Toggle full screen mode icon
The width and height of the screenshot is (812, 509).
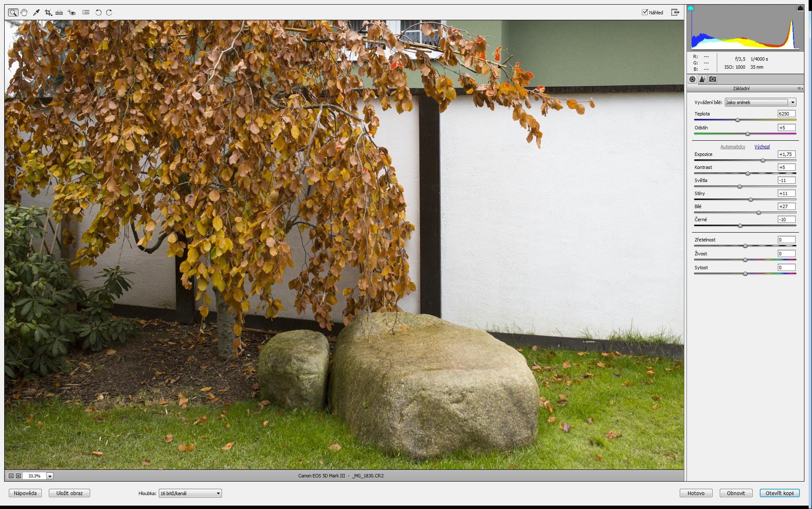pyautogui.click(x=675, y=12)
